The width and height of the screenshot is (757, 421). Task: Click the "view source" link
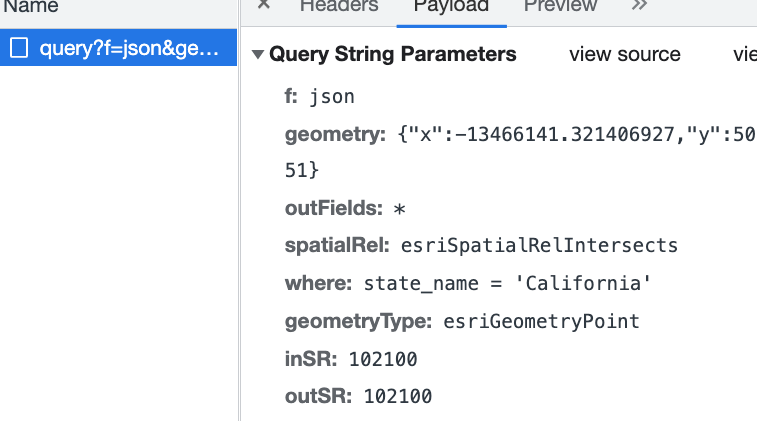(x=624, y=55)
